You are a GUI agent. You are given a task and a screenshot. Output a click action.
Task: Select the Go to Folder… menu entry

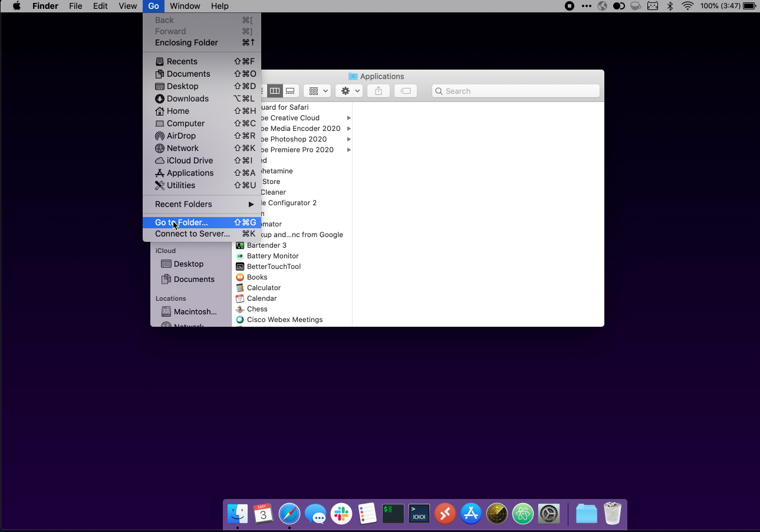click(202, 222)
